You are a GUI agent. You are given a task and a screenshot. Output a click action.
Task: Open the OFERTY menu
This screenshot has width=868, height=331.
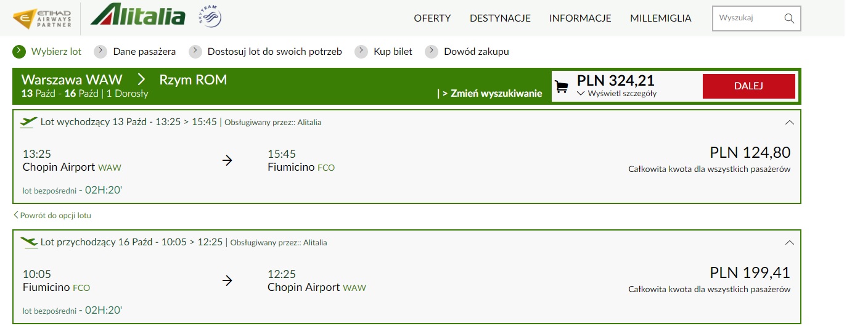point(432,18)
